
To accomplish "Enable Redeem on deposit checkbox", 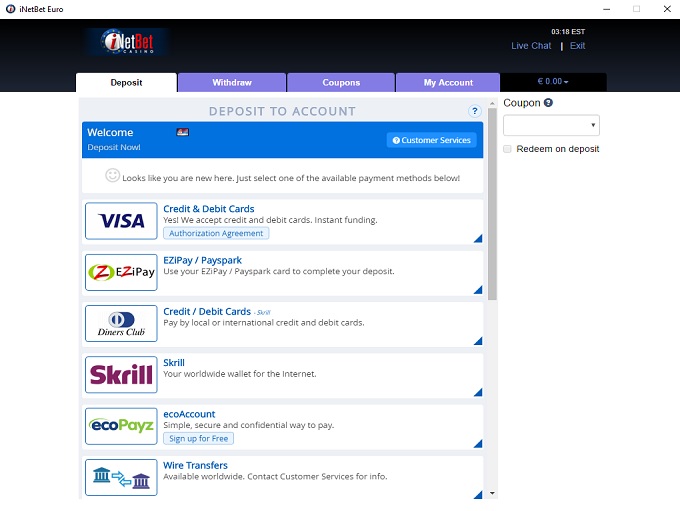I will 508,149.
